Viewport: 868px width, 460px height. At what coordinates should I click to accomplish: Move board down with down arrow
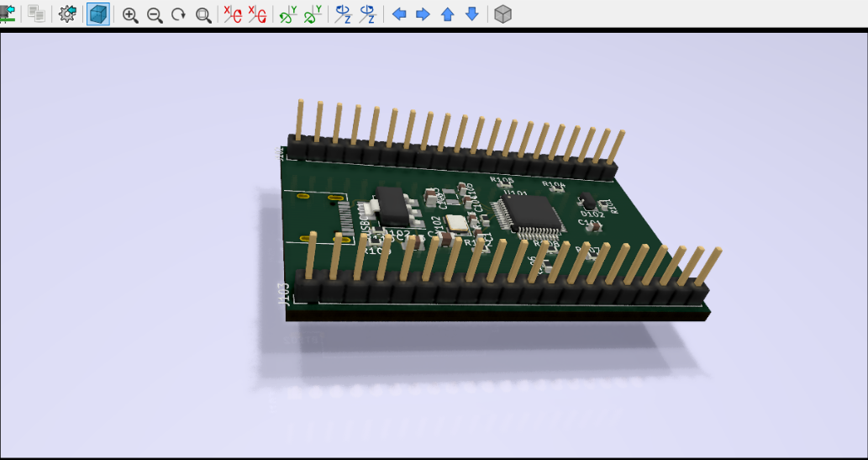(471, 14)
